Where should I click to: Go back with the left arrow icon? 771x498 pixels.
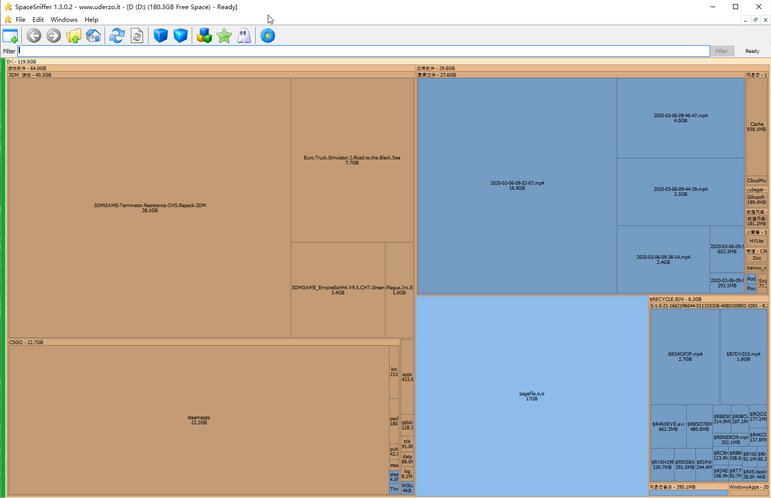click(x=34, y=36)
